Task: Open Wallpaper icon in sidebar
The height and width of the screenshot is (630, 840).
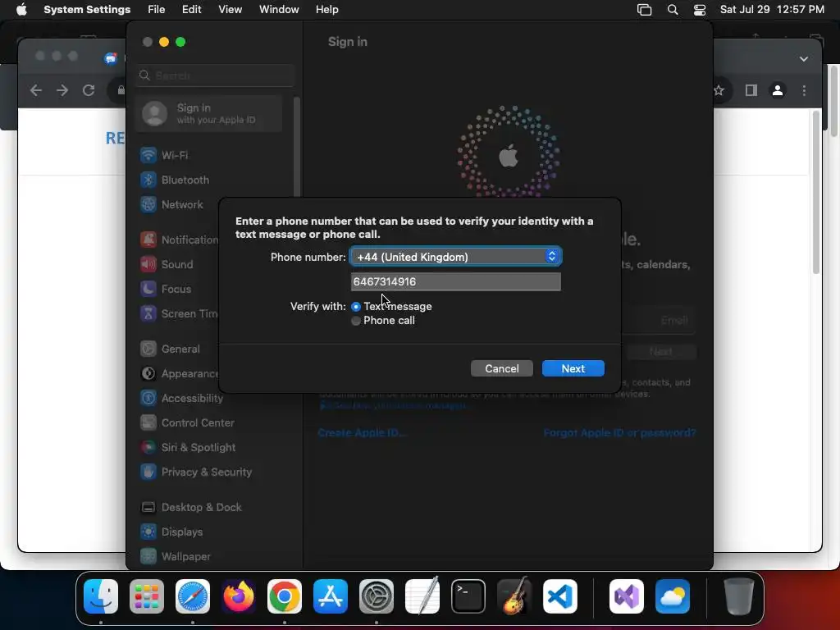Action: coord(148,557)
